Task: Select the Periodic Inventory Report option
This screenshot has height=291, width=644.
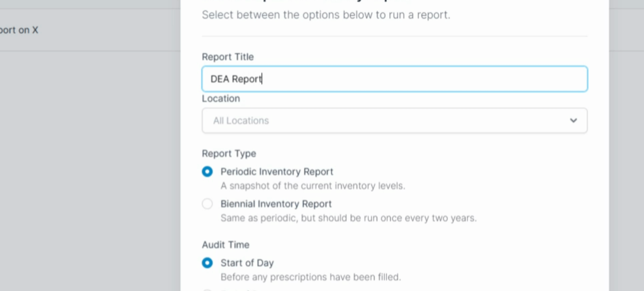Action: [x=207, y=171]
